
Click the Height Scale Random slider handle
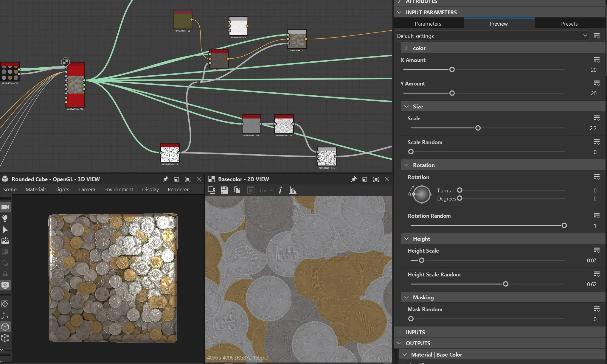tap(505, 284)
